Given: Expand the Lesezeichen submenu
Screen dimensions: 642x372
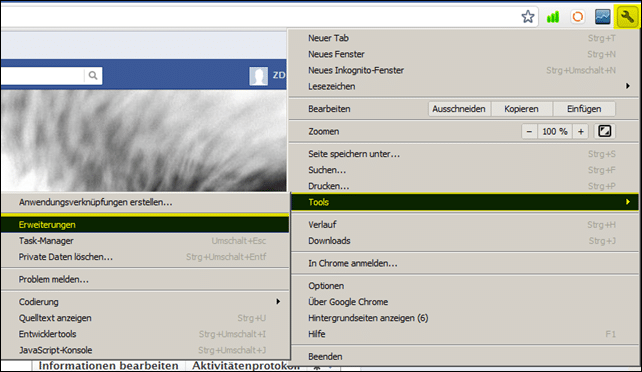Looking at the screenshot, I should (464, 86).
